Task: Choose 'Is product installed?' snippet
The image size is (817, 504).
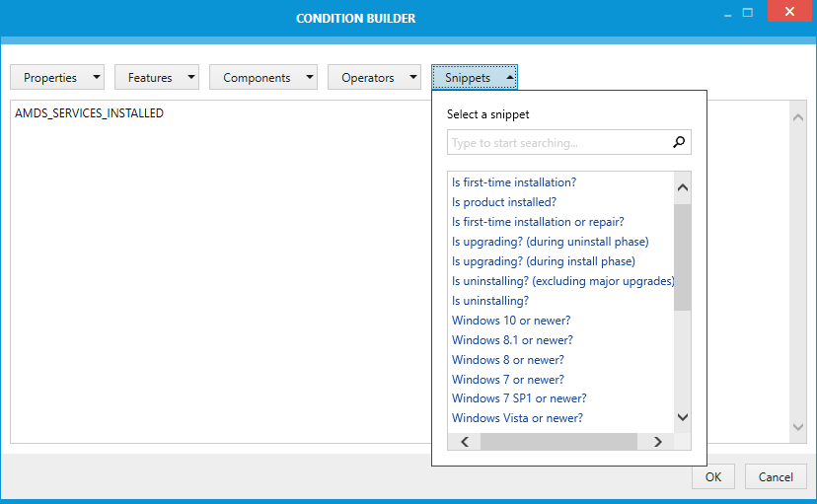Action: pos(504,202)
